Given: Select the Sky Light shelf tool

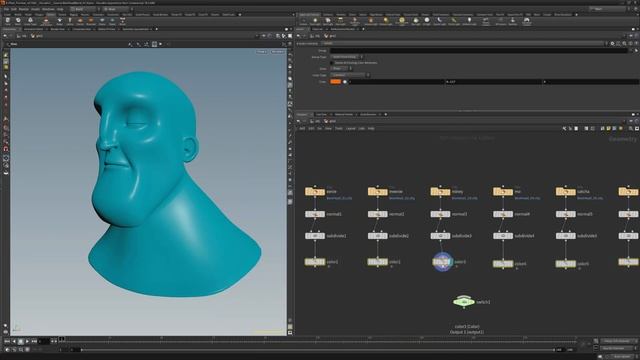Looking at the screenshot, I should tap(416, 21).
